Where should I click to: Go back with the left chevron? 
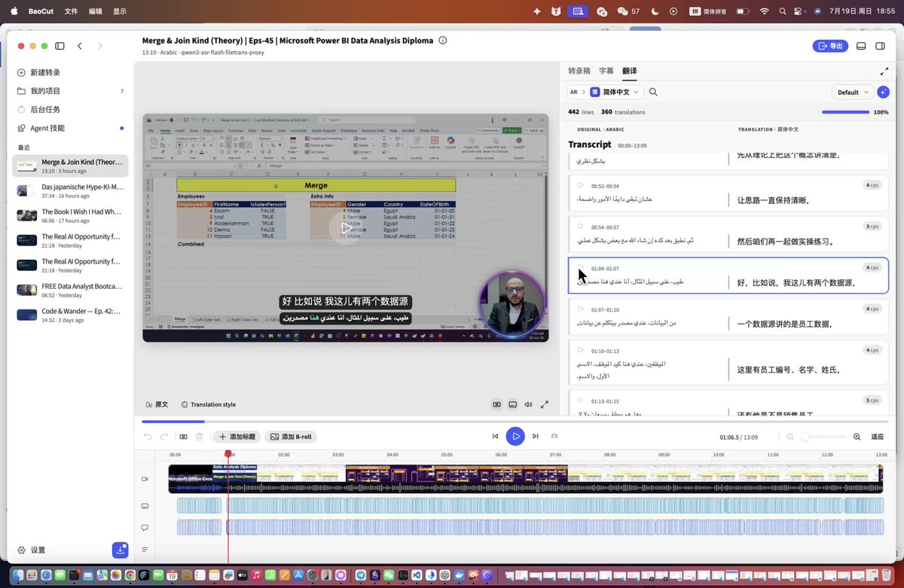pos(80,46)
